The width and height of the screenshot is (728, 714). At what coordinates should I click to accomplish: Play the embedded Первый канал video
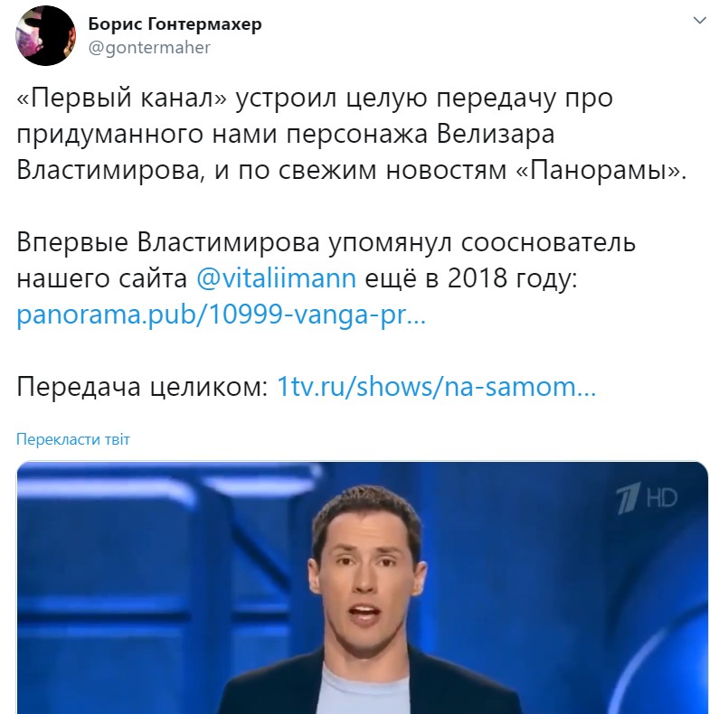point(362,587)
